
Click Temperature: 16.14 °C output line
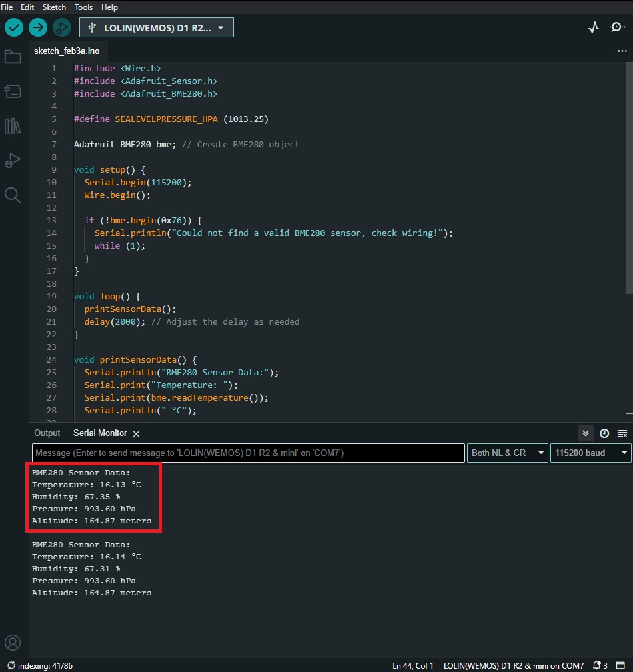point(87,557)
